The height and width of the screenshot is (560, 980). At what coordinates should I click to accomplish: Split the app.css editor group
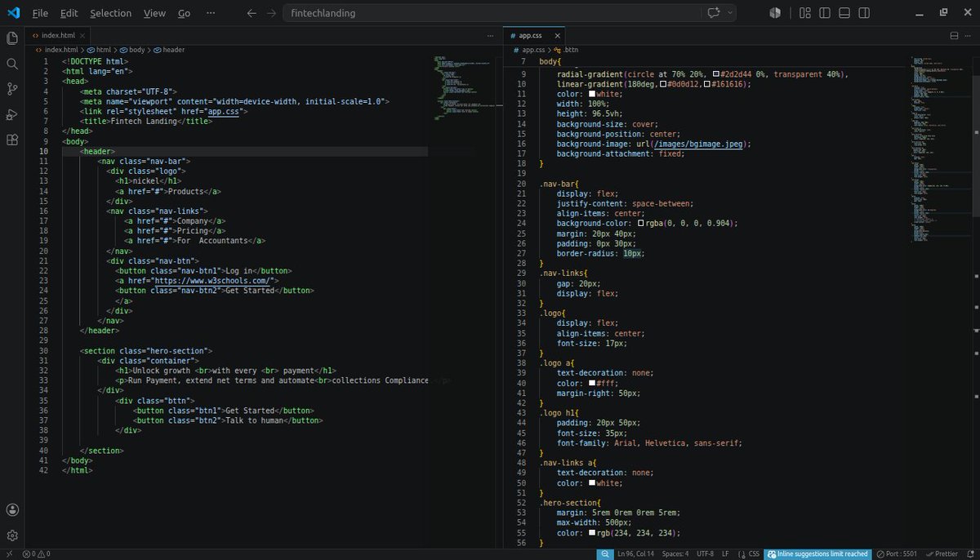[x=953, y=36]
